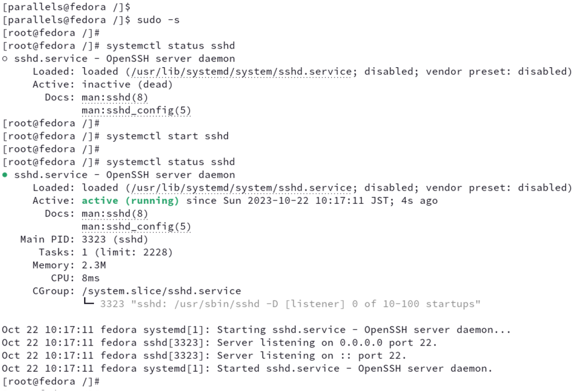Click the CGroup tree branch glyph
588x391 pixels.
[89, 301]
